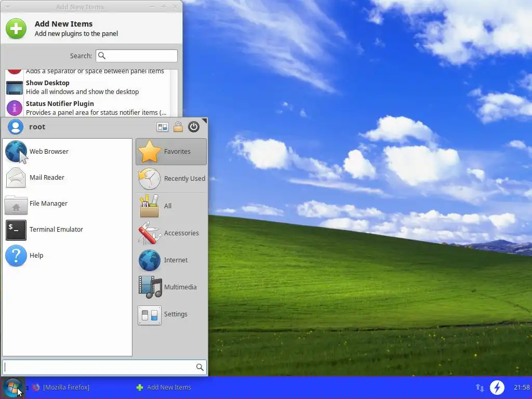532x399 pixels.
Task: Click Multimedia label in menu
Action: [180, 287]
